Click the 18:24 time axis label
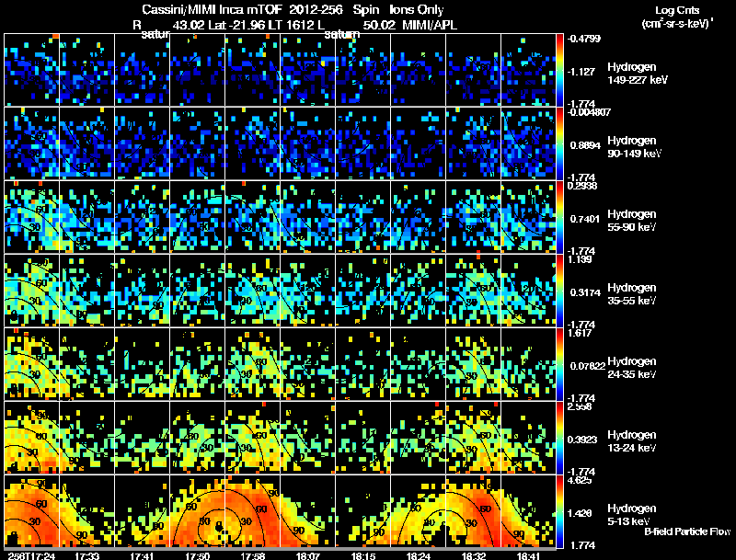Viewport: 736px width, 560px height. 419,555
